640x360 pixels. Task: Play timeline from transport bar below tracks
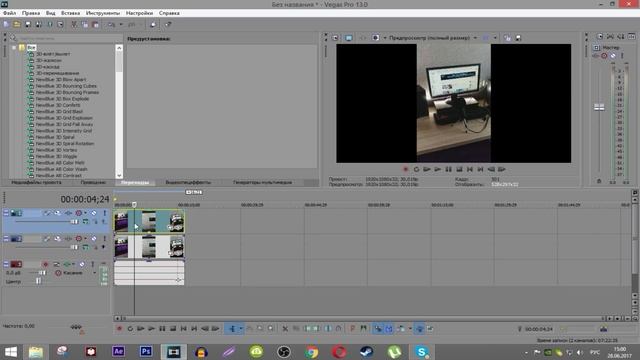click(151, 329)
